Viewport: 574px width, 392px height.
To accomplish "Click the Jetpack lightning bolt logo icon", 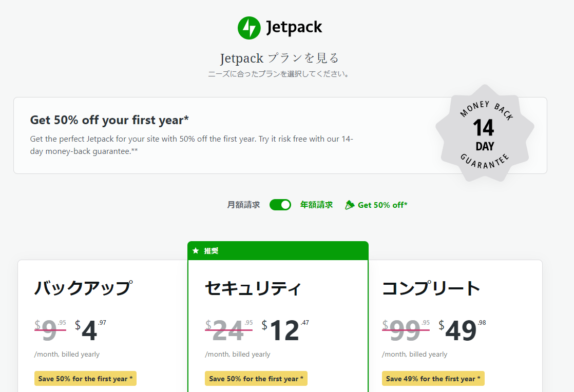I will tap(249, 28).
